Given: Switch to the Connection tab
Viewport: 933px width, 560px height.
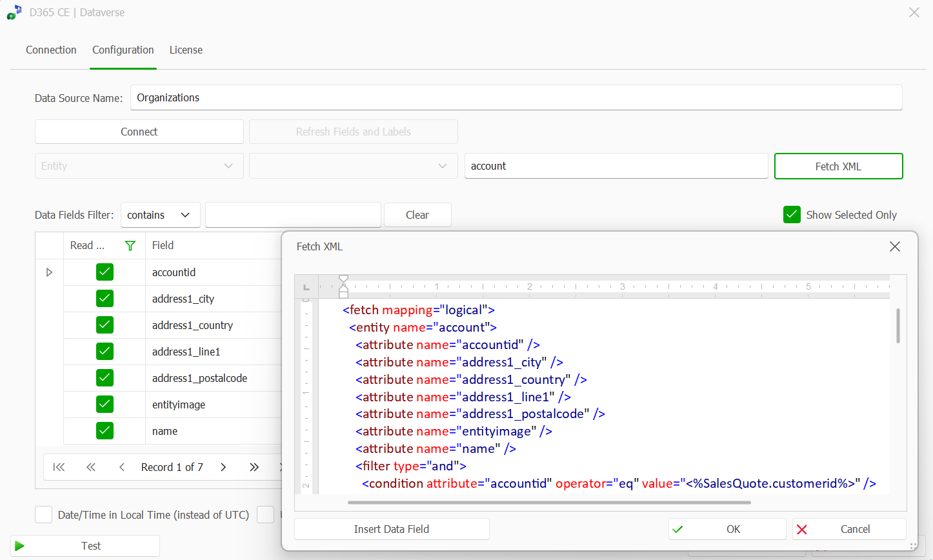Looking at the screenshot, I should pyautogui.click(x=51, y=50).
